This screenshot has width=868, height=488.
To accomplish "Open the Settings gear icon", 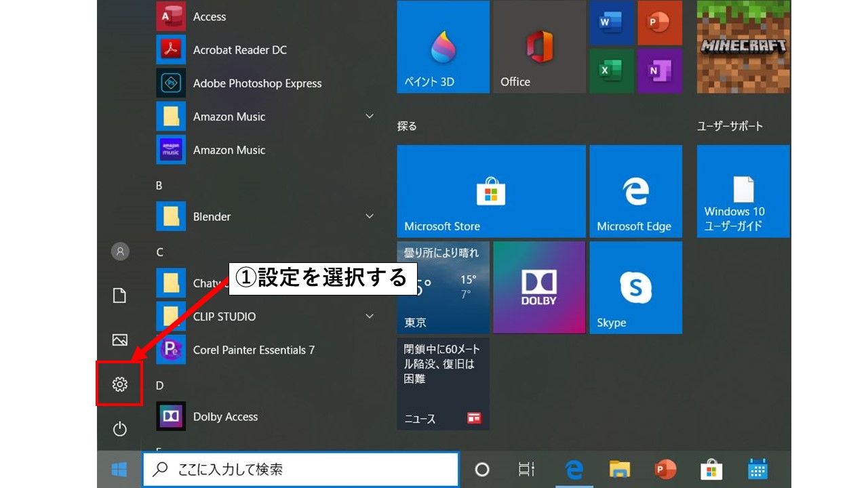I will coord(119,384).
